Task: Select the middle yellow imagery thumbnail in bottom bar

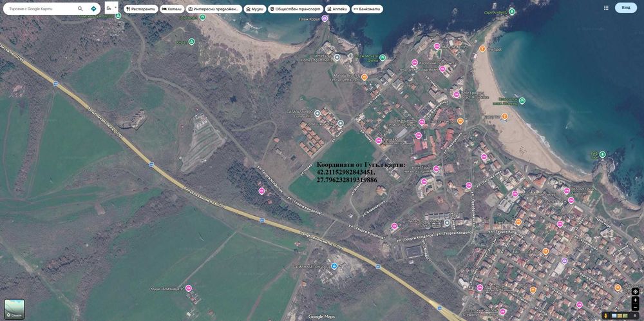Action: [x=620, y=316]
